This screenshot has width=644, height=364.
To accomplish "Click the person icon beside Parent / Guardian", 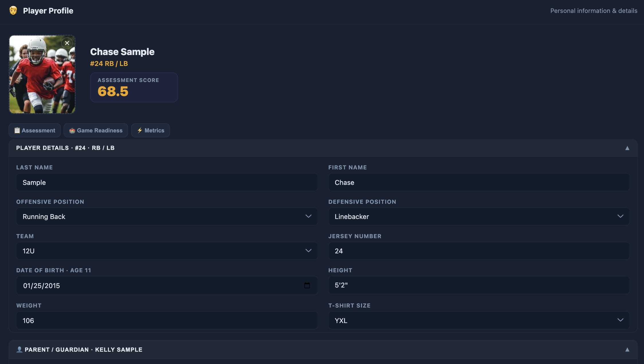I will 19,349.
